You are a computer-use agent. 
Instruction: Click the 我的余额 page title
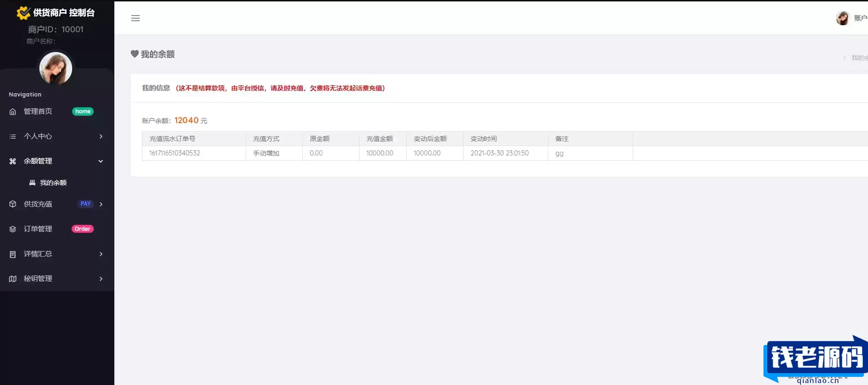158,54
